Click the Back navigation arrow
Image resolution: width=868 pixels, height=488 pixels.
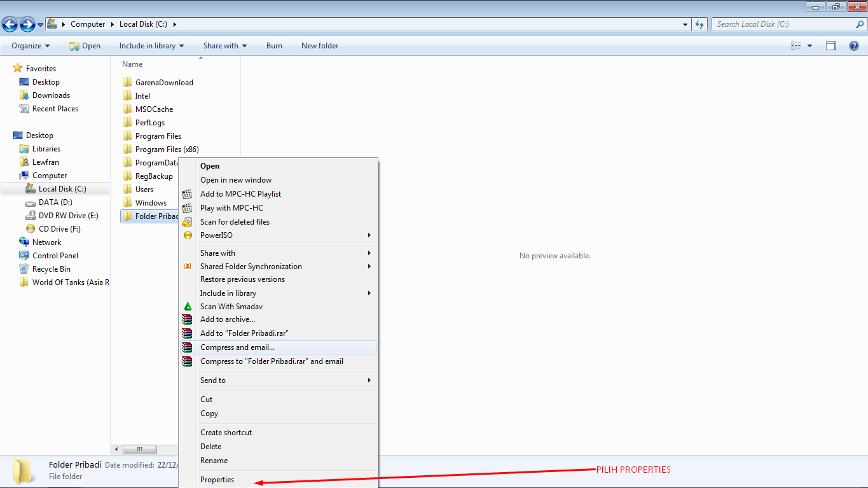point(10,24)
